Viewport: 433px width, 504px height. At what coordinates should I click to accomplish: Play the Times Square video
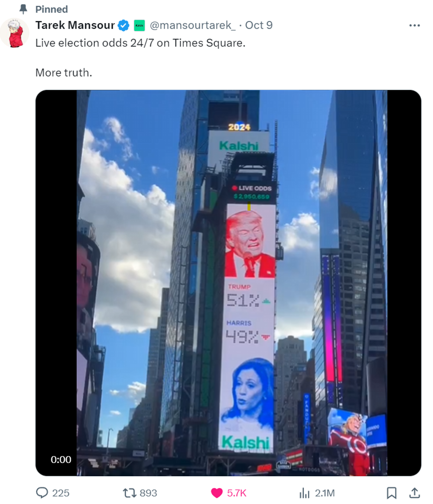[x=228, y=283]
